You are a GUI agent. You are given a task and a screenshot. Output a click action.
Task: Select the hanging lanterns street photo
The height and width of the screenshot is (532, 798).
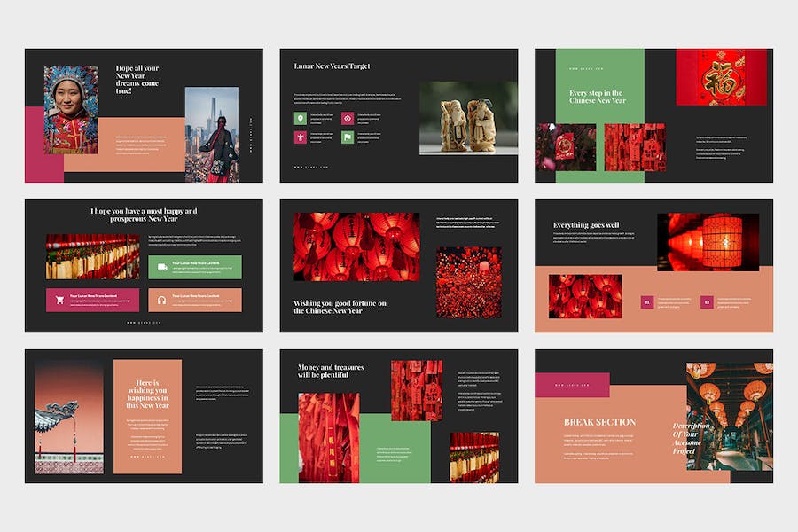coord(729,415)
